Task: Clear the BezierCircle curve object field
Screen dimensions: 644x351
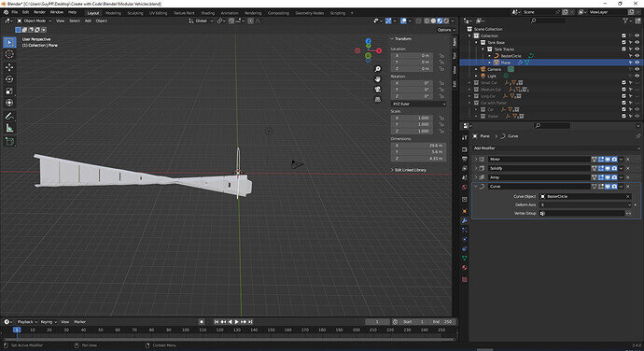Action: click(627, 196)
